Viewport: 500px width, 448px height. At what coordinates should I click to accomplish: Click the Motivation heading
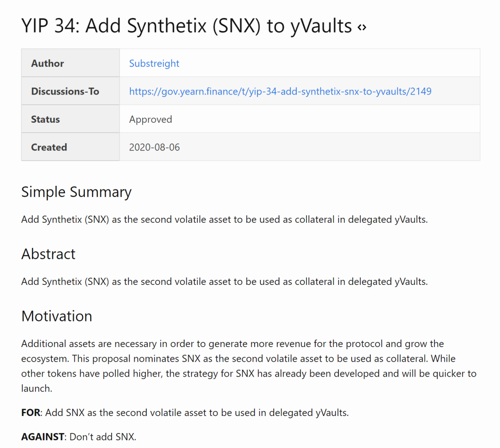pyautogui.click(x=57, y=316)
